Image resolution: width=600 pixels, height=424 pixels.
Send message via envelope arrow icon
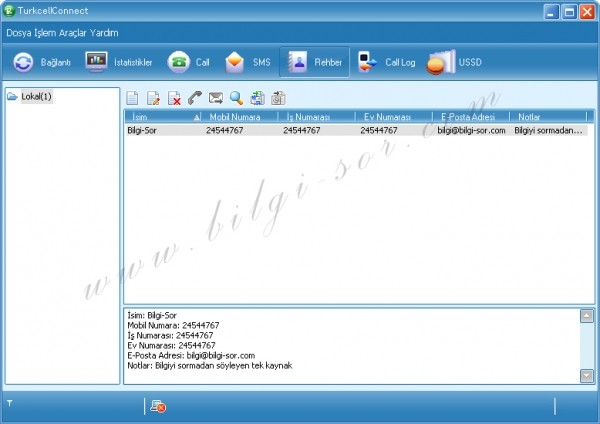click(216, 98)
